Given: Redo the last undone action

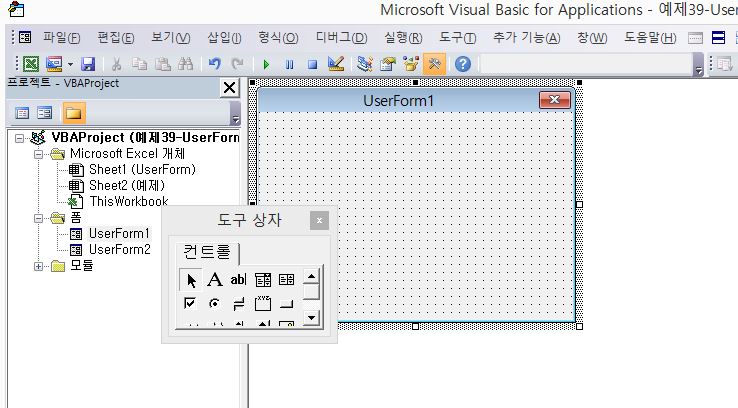Looking at the screenshot, I should click(238, 64).
